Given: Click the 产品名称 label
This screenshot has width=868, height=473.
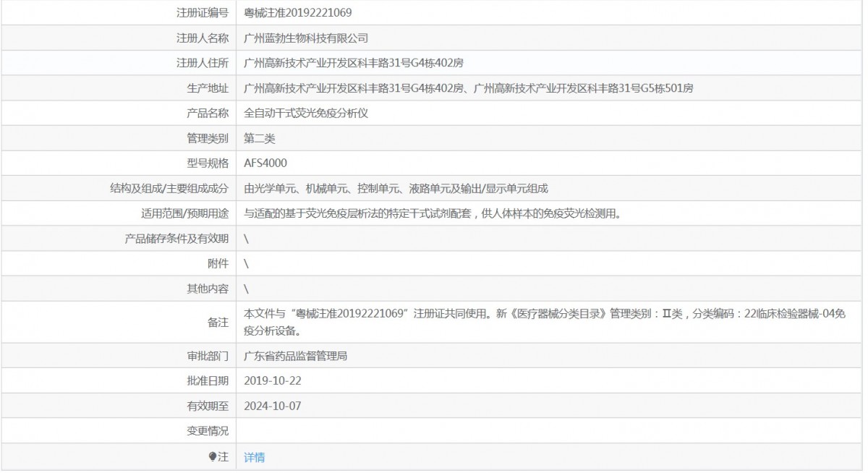Looking at the screenshot, I should pos(208,113).
